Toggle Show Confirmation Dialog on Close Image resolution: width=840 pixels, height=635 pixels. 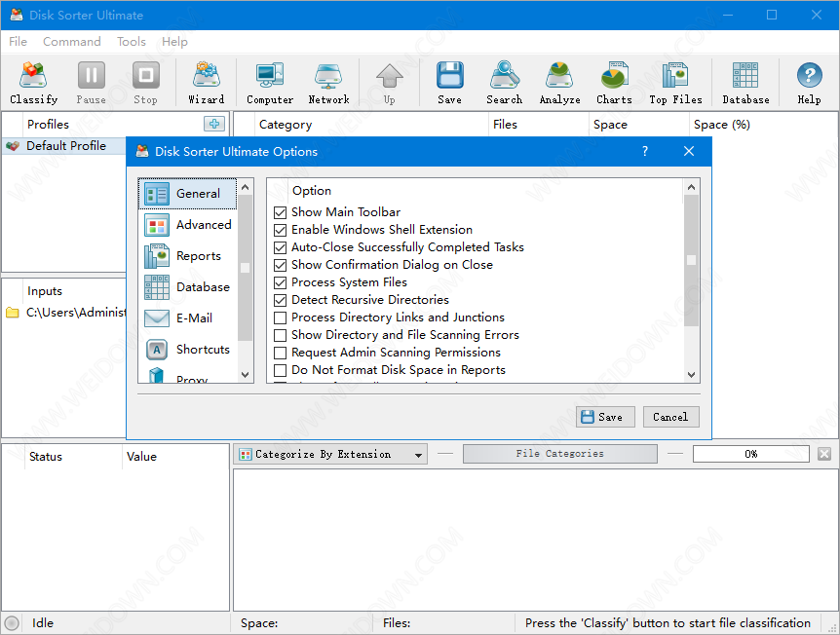pos(281,266)
